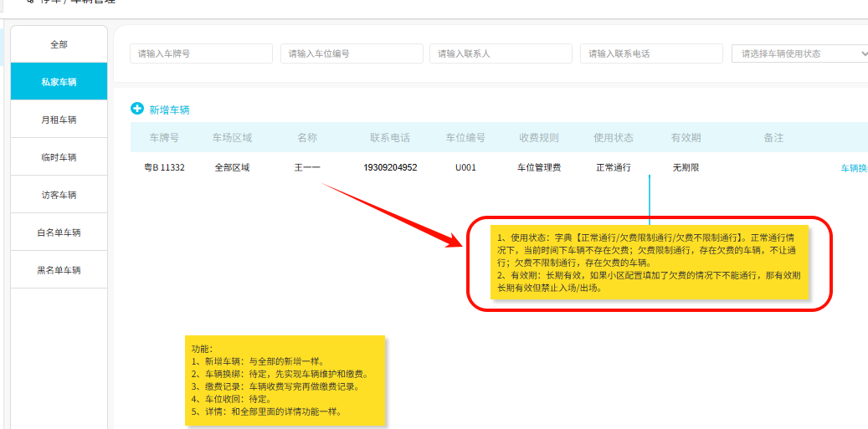Focus the 请输入车牌号 search field

tap(201, 54)
